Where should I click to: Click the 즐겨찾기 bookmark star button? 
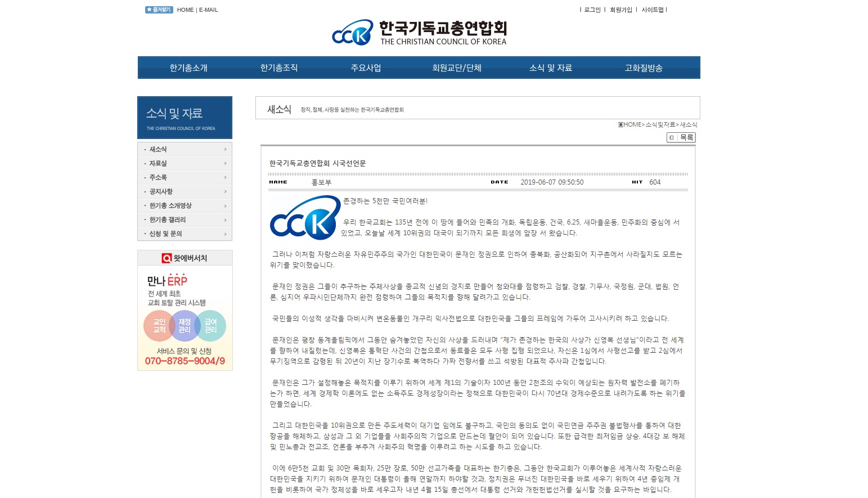[159, 10]
